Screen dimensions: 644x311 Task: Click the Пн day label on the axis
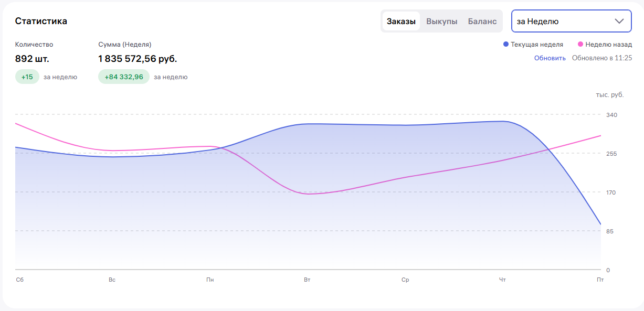pyautogui.click(x=210, y=280)
